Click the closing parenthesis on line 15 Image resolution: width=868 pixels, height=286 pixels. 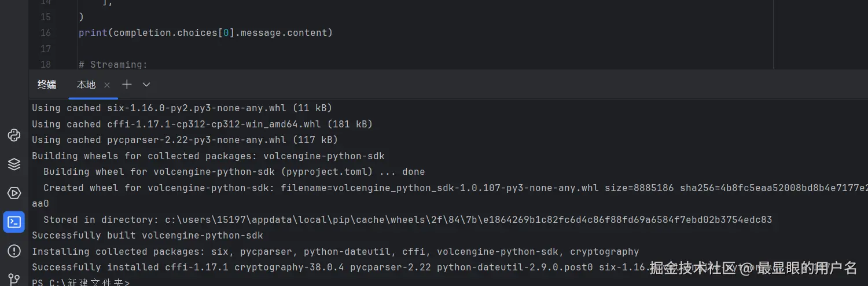click(81, 17)
